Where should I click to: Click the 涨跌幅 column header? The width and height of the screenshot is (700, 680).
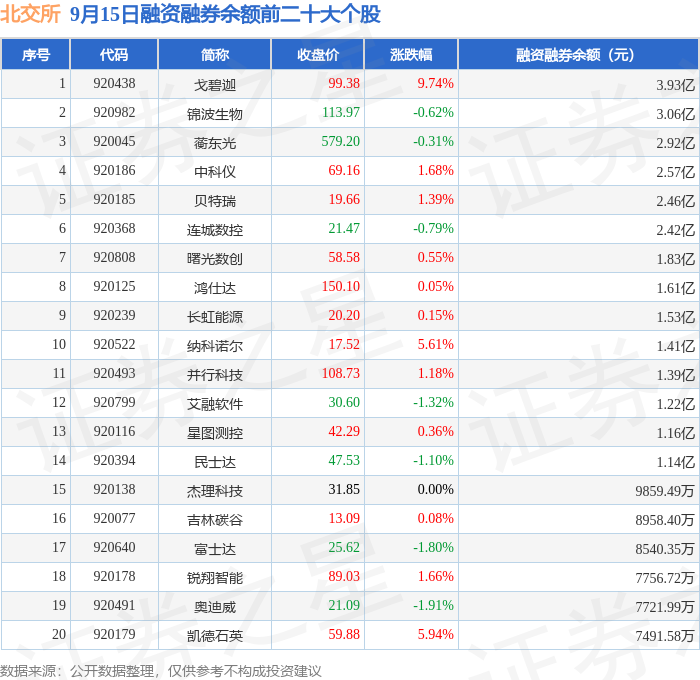point(411,54)
